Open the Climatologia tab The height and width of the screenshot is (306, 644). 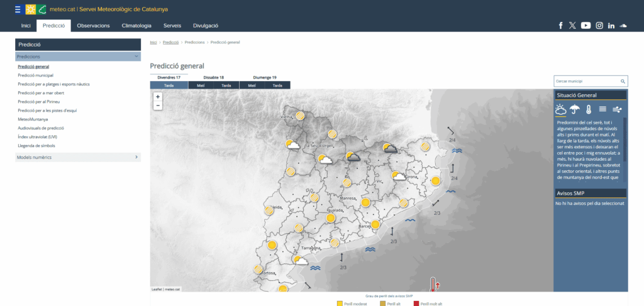tap(136, 25)
